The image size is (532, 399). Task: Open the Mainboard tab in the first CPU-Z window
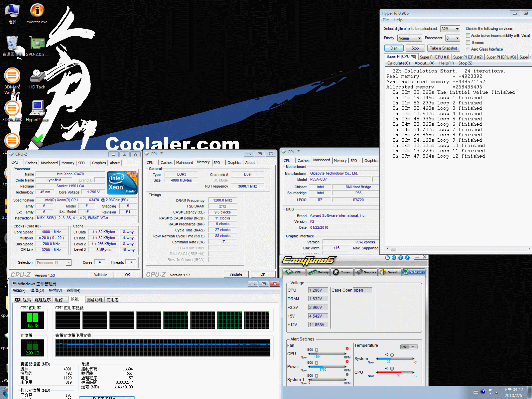(x=49, y=163)
